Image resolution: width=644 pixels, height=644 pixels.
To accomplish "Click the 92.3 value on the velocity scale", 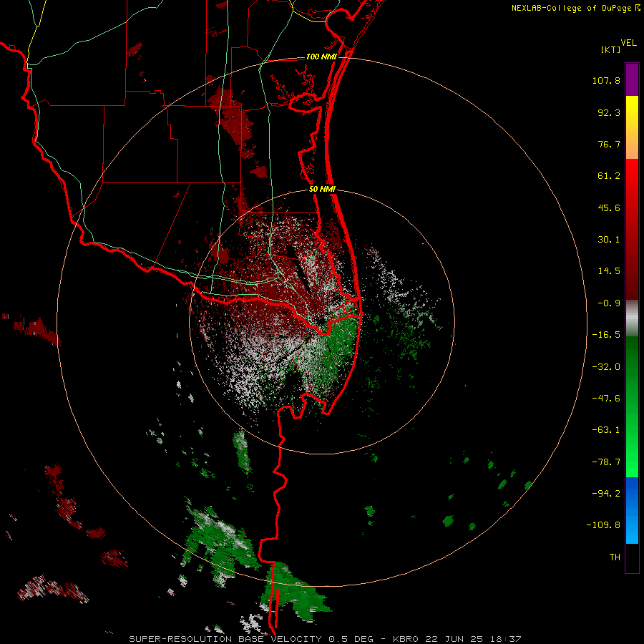I will 609,112.
